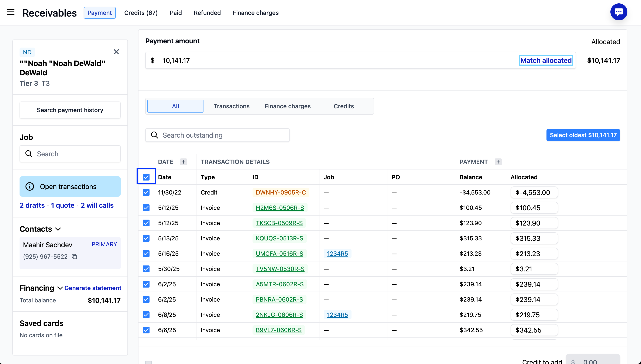
Task: Click the allocated amount field for H2M6S-0506R-S
Action: point(534,208)
